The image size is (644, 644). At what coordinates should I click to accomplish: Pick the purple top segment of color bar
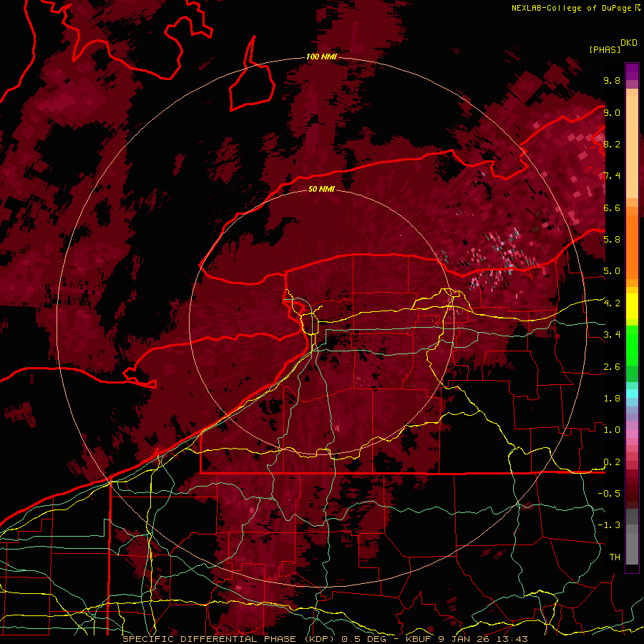[x=632, y=72]
